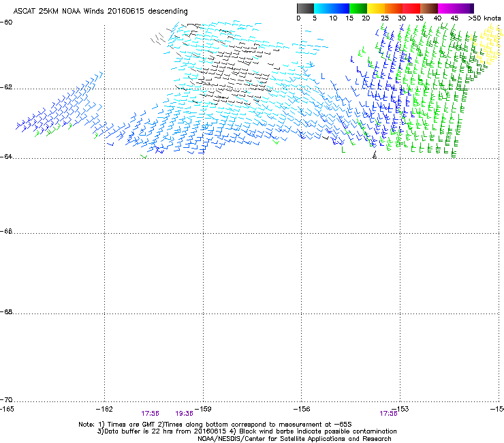This screenshot has height=443, width=504.
Task: Click the yellow 20-25 knots legend segment
Action: point(376,8)
